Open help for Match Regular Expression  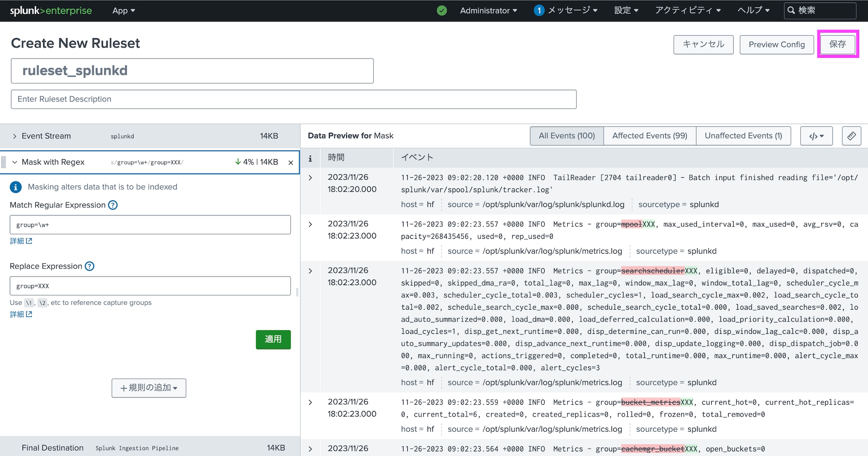tap(113, 205)
